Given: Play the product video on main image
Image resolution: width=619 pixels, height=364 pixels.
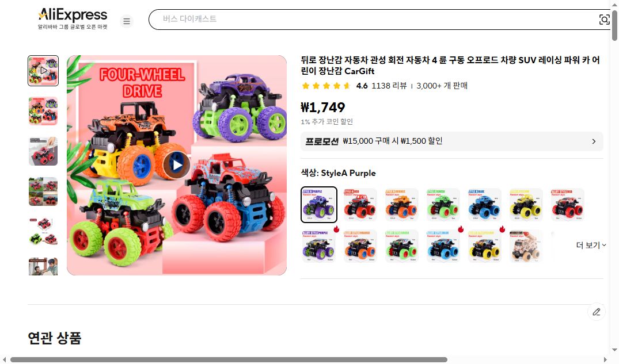Looking at the screenshot, I should tap(176, 165).
